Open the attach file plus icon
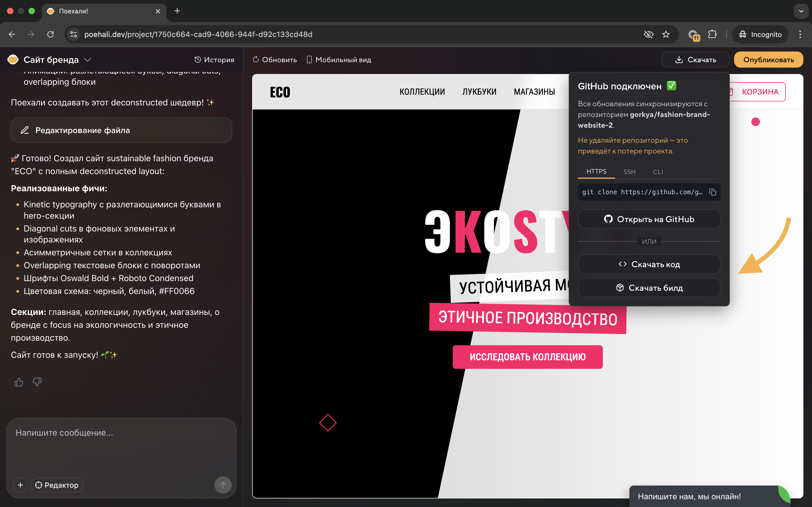This screenshot has width=812, height=507. coord(20,485)
